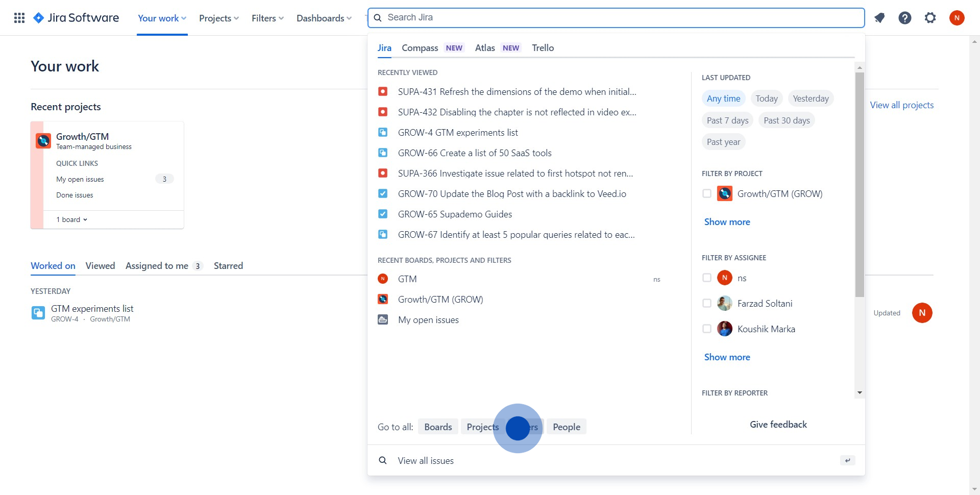Check the Farzad Soltani assignee checkbox
The image size is (980, 495).
[x=707, y=303]
